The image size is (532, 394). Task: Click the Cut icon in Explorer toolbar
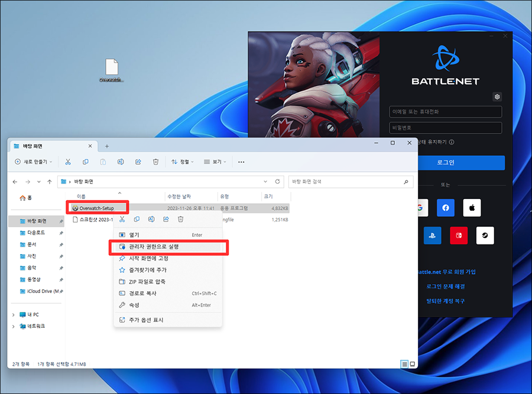(x=68, y=162)
